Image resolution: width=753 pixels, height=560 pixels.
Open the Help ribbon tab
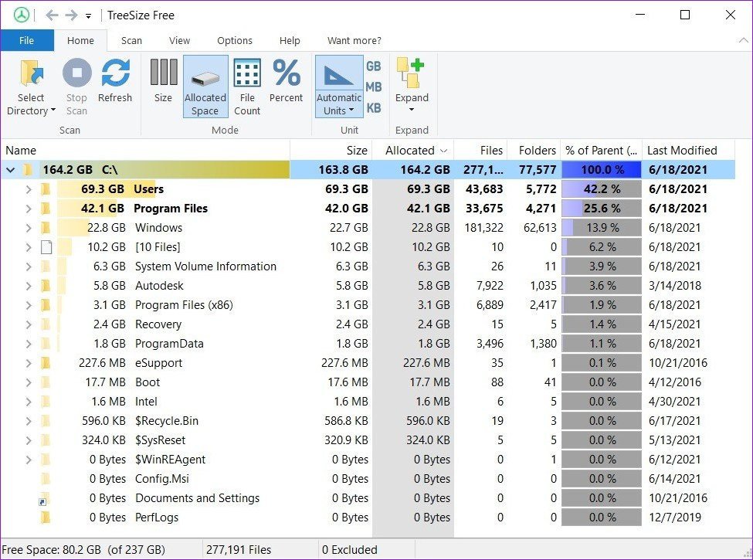click(x=290, y=40)
